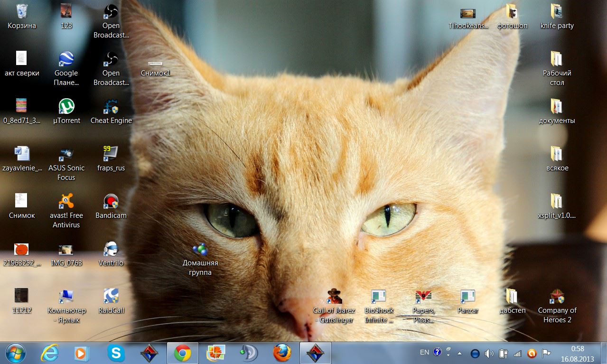The image size is (607, 364).
Task: Open the language bar Help icon
Action: (437, 352)
